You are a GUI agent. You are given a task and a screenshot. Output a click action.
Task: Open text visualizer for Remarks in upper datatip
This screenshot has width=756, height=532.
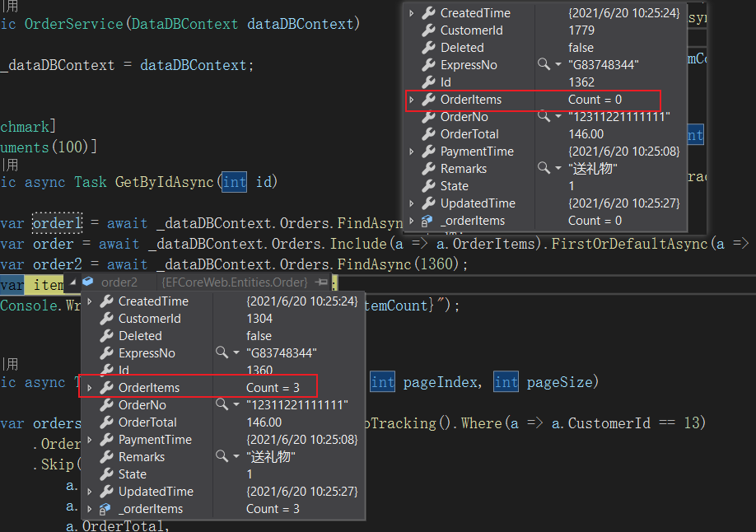tap(544, 168)
